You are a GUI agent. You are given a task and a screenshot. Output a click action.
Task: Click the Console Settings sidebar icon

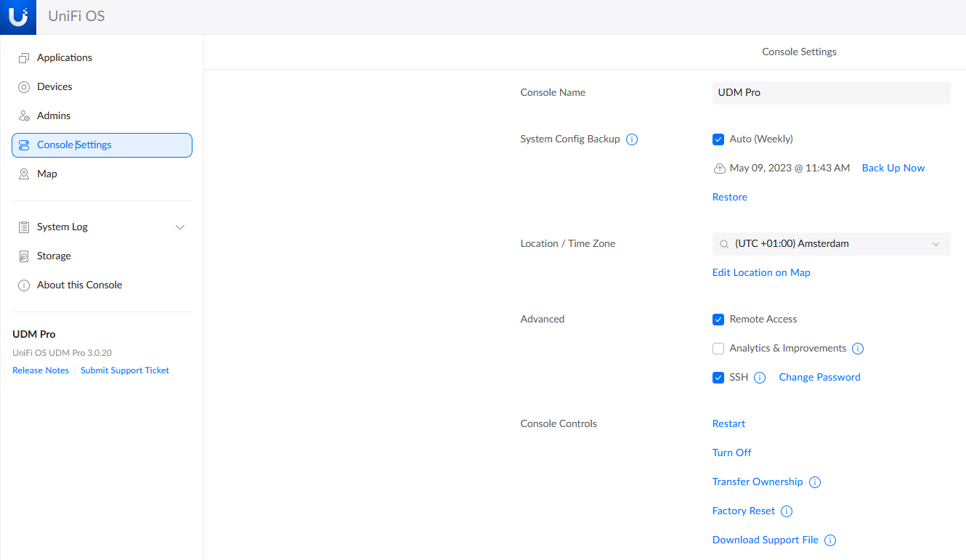(x=24, y=145)
